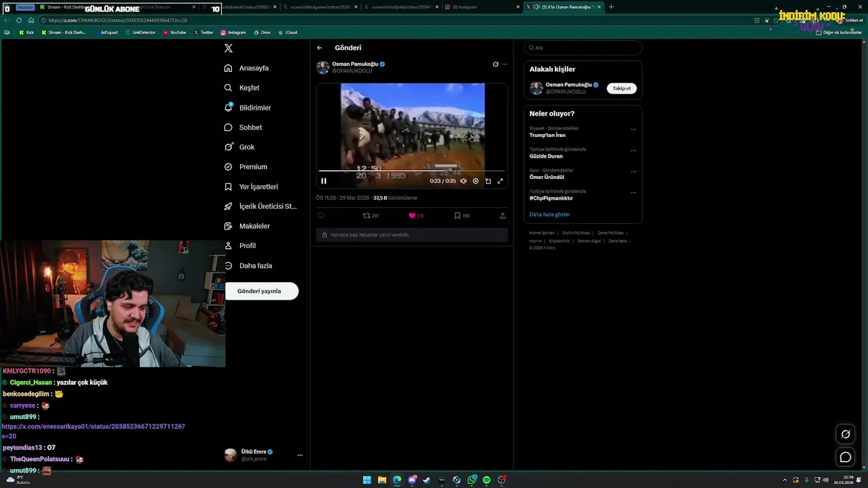Open the Drive bookmark

262,33
